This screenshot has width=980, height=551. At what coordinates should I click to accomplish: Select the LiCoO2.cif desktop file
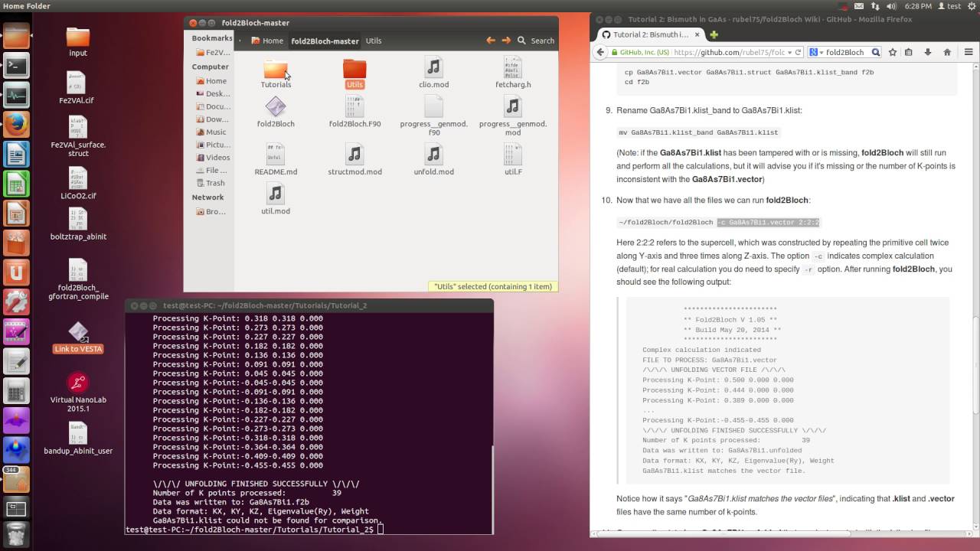(x=78, y=184)
